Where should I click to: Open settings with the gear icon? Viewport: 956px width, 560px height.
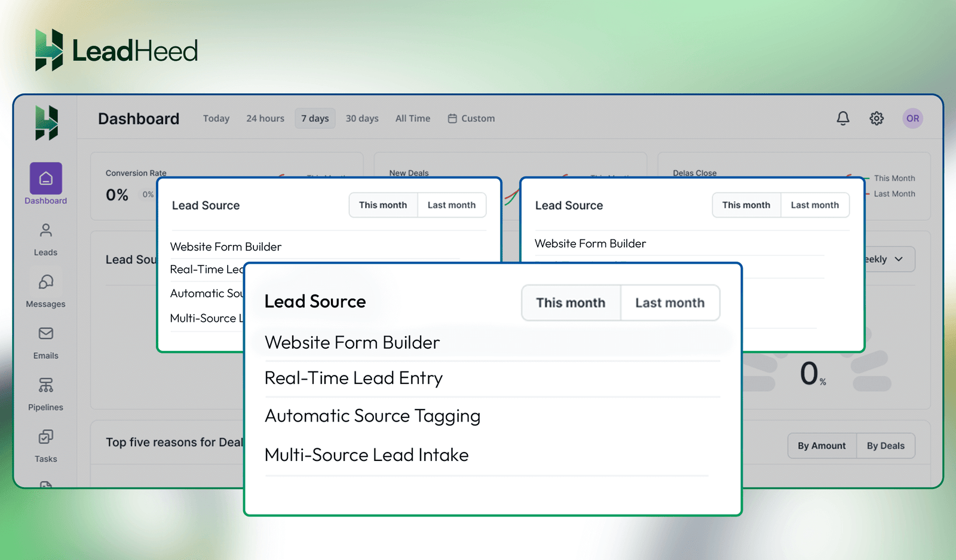pyautogui.click(x=877, y=118)
